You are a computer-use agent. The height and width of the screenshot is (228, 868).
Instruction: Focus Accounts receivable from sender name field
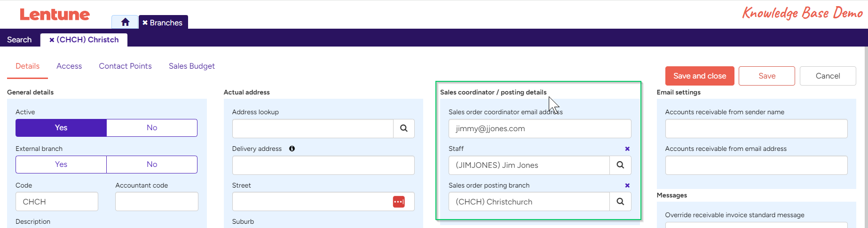tap(756, 128)
